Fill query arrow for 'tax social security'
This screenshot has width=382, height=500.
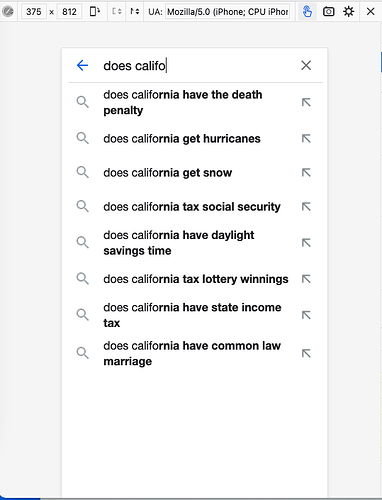point(306,207)
